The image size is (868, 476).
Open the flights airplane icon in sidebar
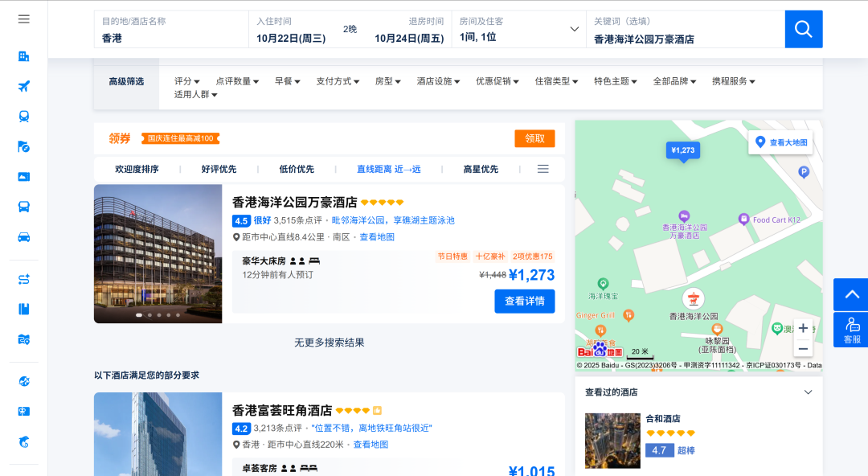[x=23, y=87]
